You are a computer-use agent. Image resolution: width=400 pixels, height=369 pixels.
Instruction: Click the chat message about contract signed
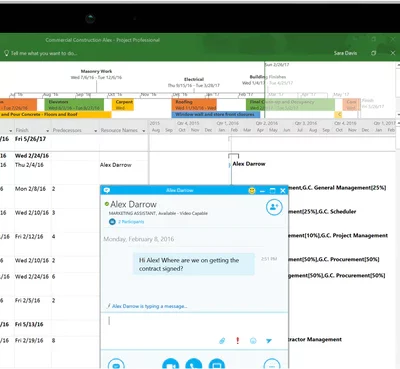[x=194, y=264]
